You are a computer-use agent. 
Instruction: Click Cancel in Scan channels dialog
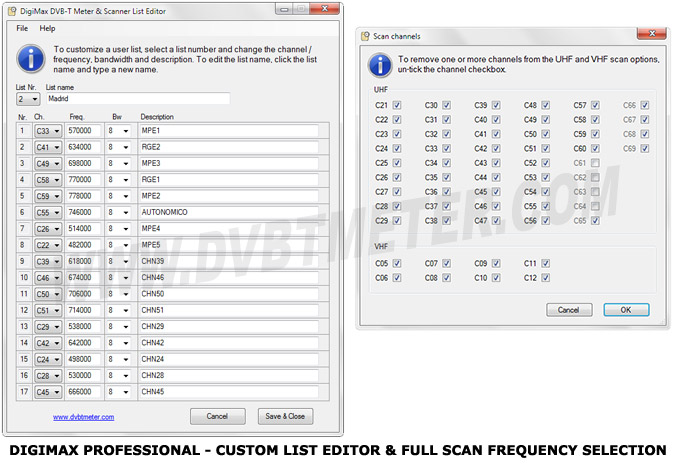pyautogui.click(x=569, y=310)
